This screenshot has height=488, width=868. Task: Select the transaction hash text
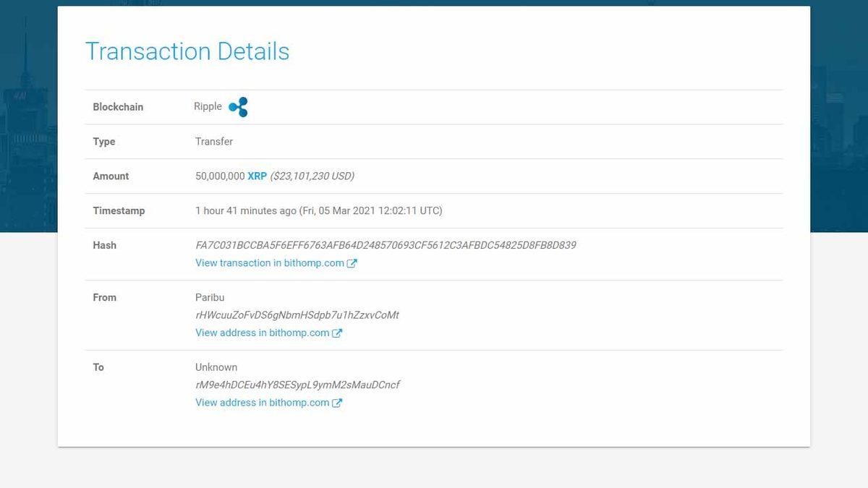[386, 245]
